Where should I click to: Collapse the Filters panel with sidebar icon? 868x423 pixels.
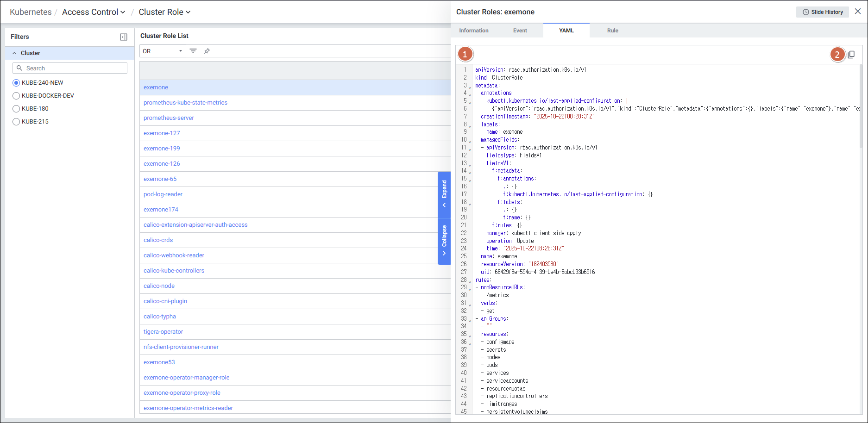(124, 37)
